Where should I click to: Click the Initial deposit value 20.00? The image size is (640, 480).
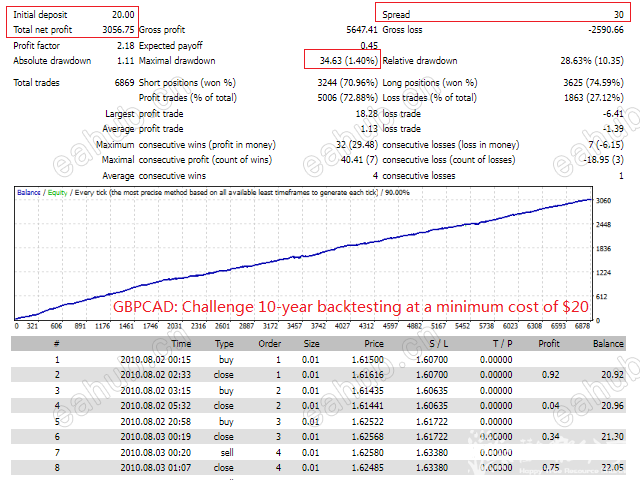(x=123, y=15)
